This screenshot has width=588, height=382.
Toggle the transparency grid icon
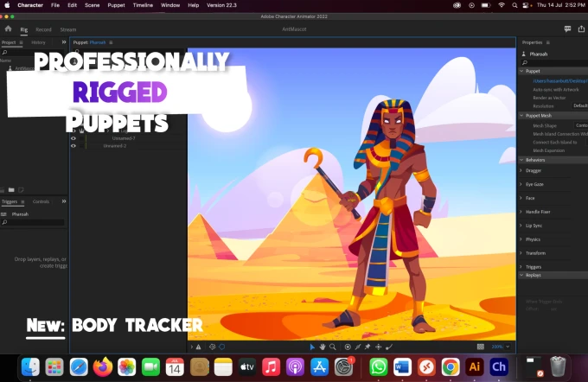(481, 347)
